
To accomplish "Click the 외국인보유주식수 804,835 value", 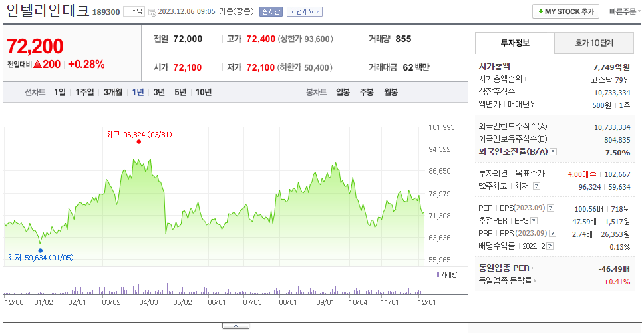I will [617, 140].
